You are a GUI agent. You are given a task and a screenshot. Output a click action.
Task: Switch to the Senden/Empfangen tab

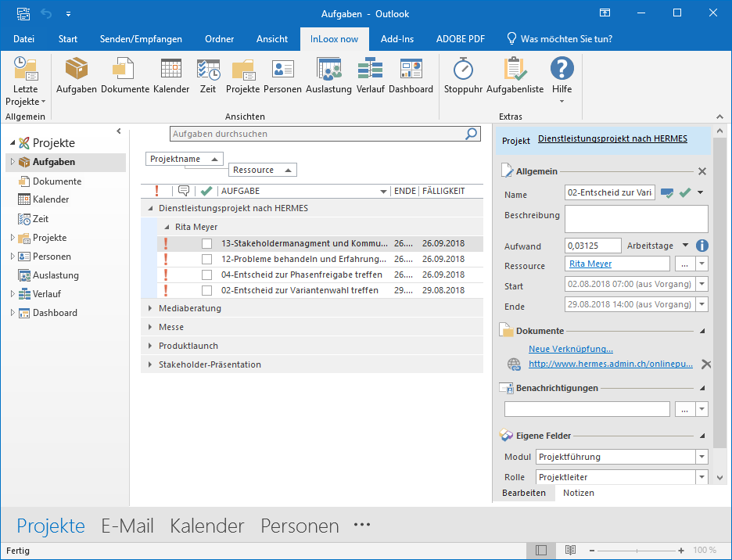tap(141, 39)
